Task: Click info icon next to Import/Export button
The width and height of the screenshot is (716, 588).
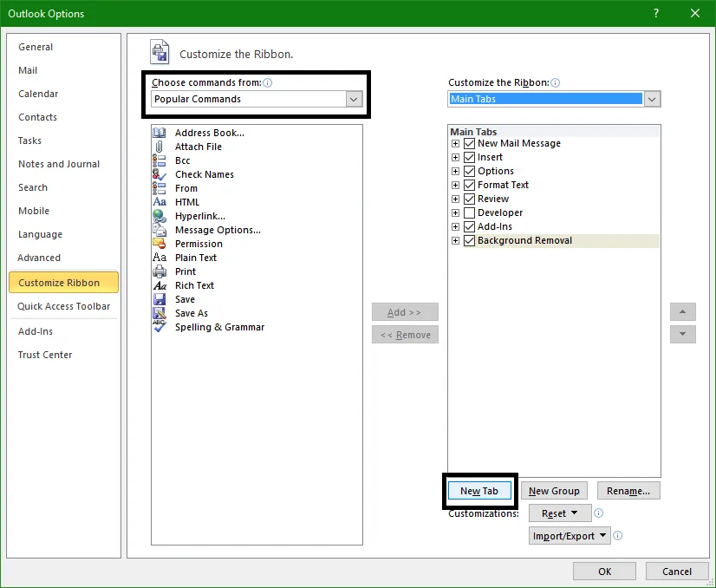Action: click(x=617, y=535)
